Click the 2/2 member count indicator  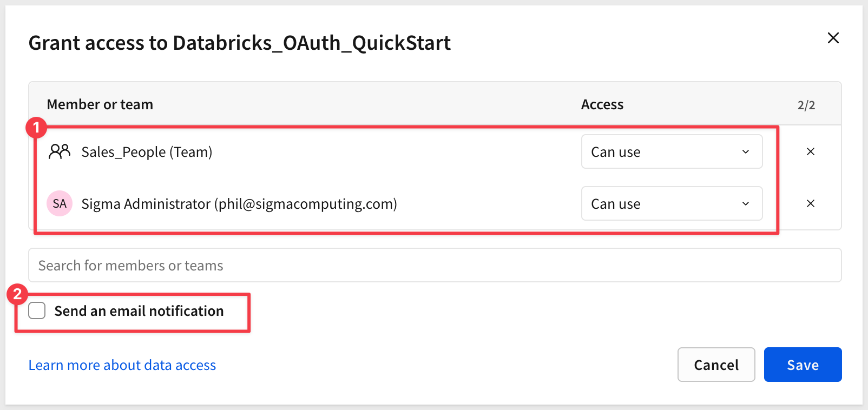(x=806, y=105)
